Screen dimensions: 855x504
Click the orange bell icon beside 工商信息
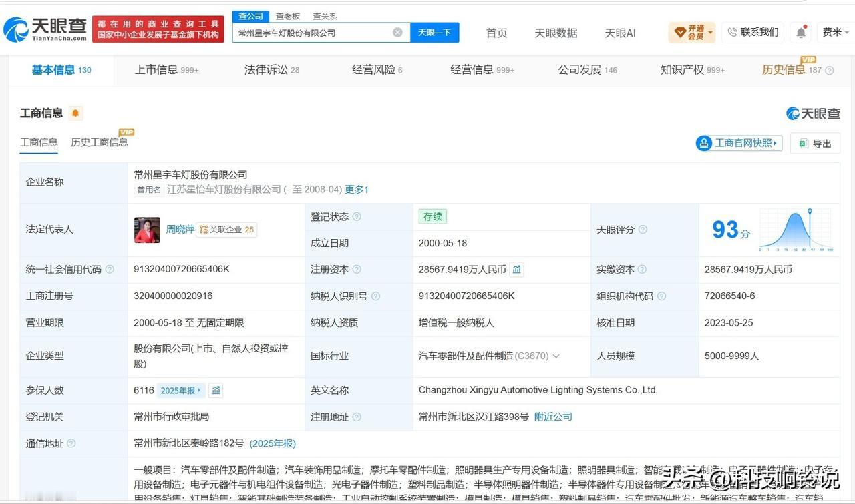click(75, 113)
